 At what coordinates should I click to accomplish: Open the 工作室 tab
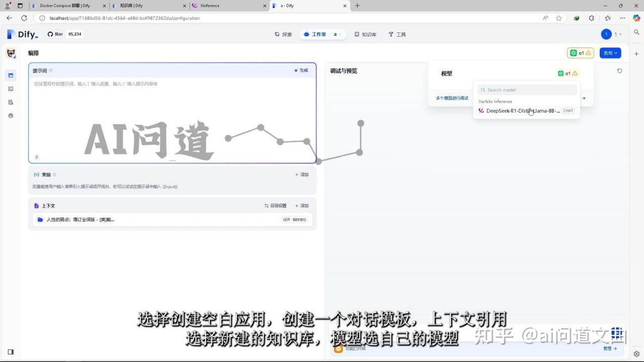pos(315,34)
